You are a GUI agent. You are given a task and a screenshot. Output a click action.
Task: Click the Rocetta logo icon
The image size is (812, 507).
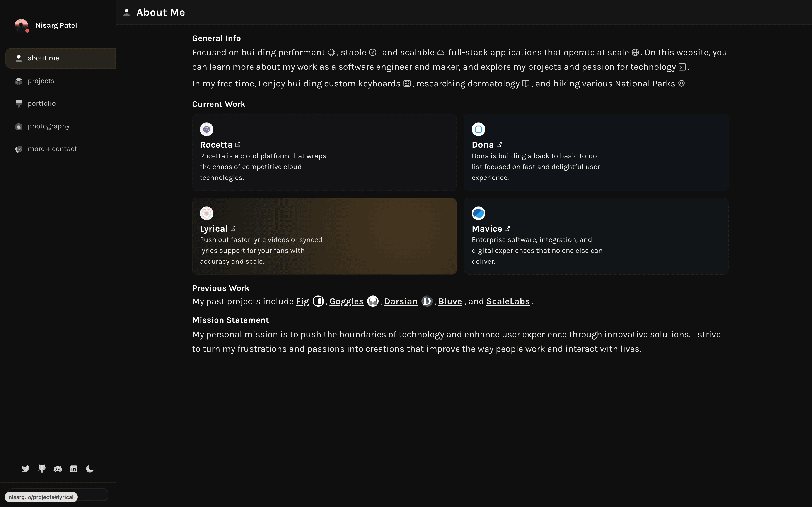(207, 129)
